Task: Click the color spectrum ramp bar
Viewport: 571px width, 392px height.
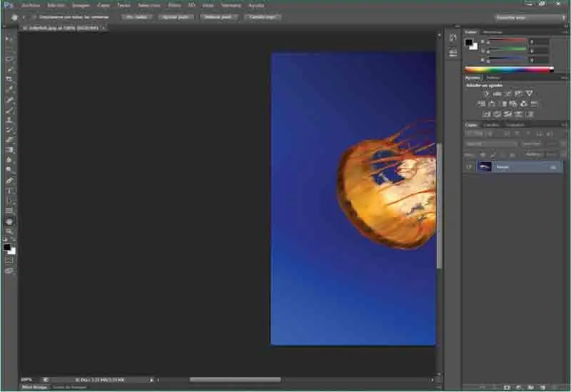Action: pos(508,69)
